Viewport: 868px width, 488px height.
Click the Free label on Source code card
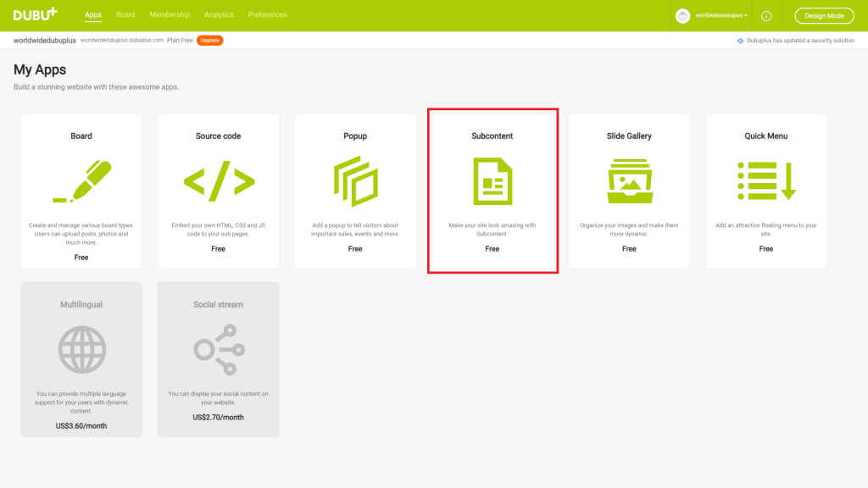tap(218, 249)
